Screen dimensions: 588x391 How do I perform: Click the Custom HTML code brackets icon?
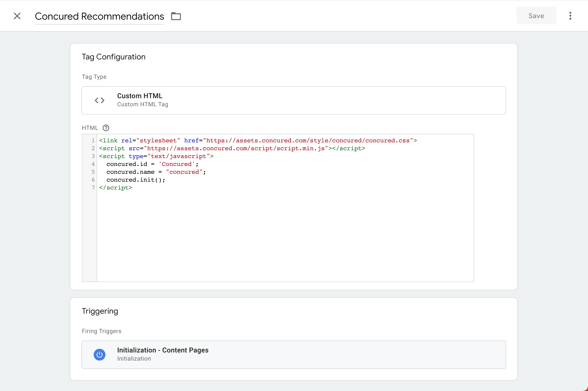99,100
